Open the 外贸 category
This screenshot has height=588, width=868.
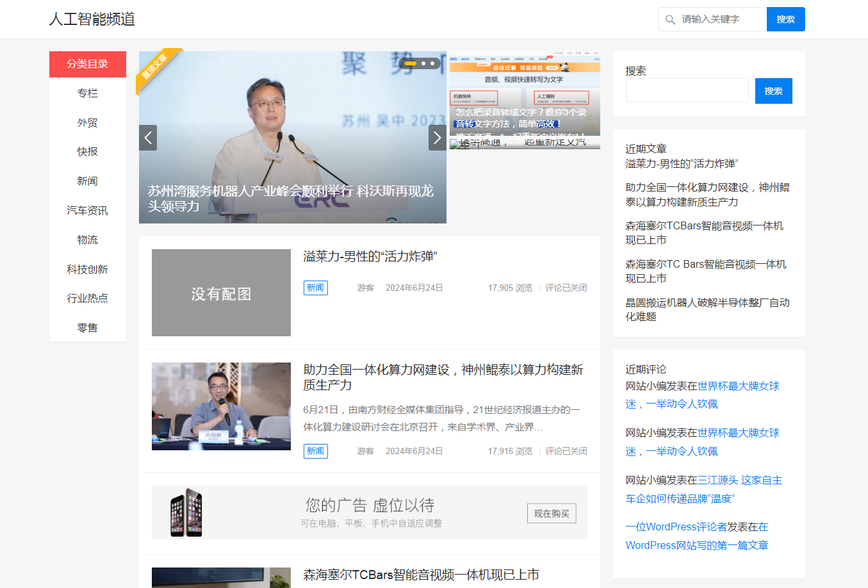coord(88,123)
